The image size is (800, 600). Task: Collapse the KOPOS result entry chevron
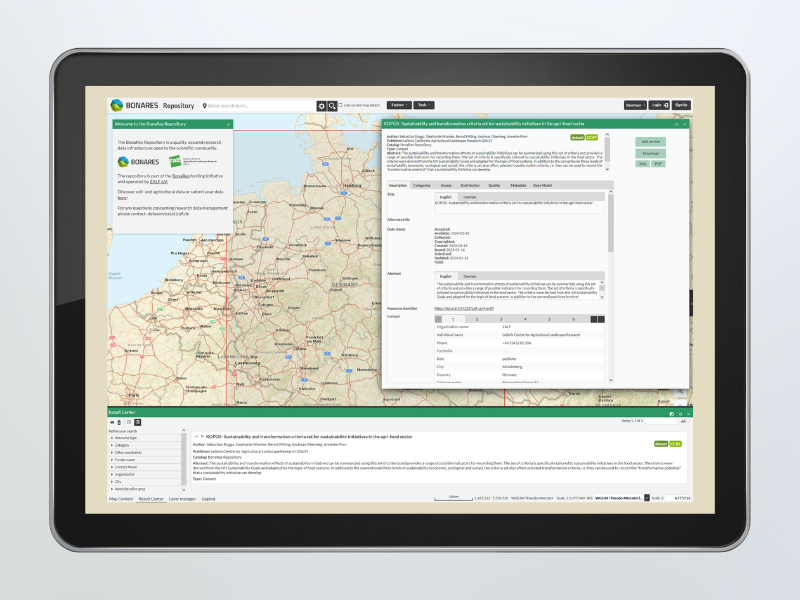coord(196,437)
